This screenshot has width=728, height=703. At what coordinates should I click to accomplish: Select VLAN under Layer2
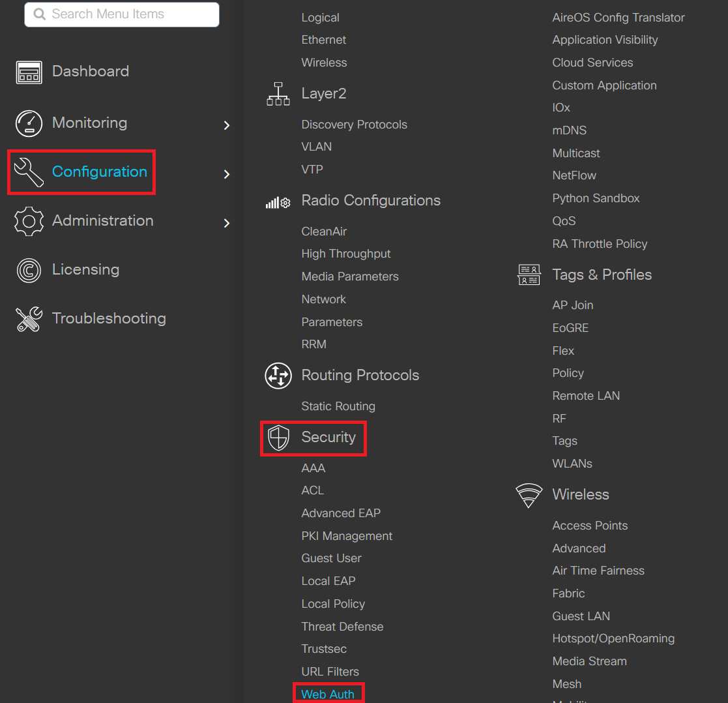click(x=317, y=147)
